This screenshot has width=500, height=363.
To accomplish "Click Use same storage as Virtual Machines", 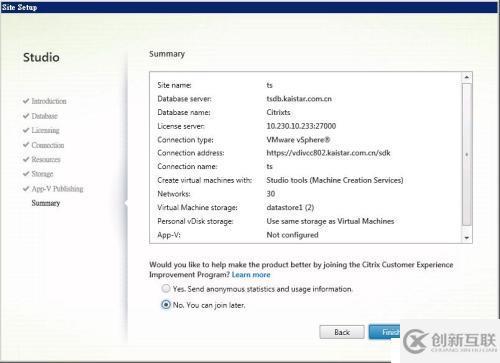I will point(330,221).
